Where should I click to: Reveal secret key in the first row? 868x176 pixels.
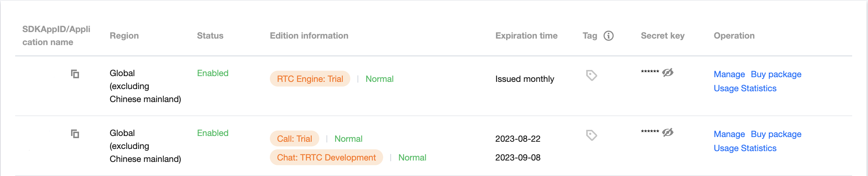pyautogui.click(x=668, y=72)
